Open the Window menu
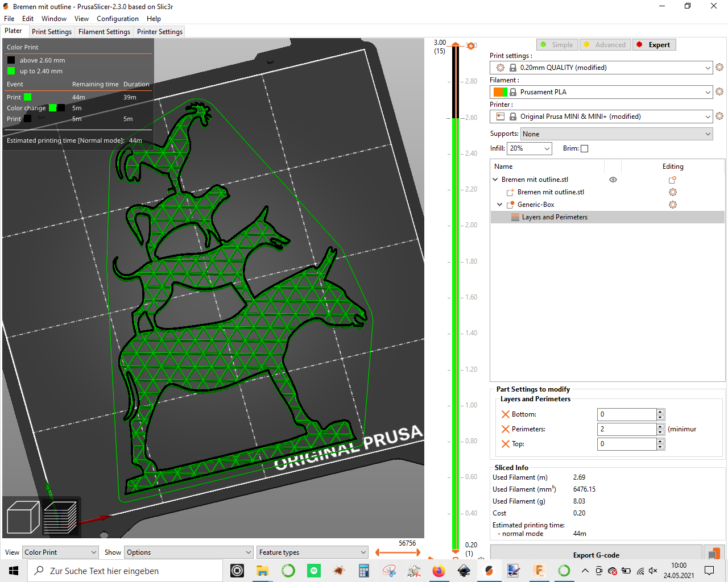728x582 pixels. click(54, 19)
